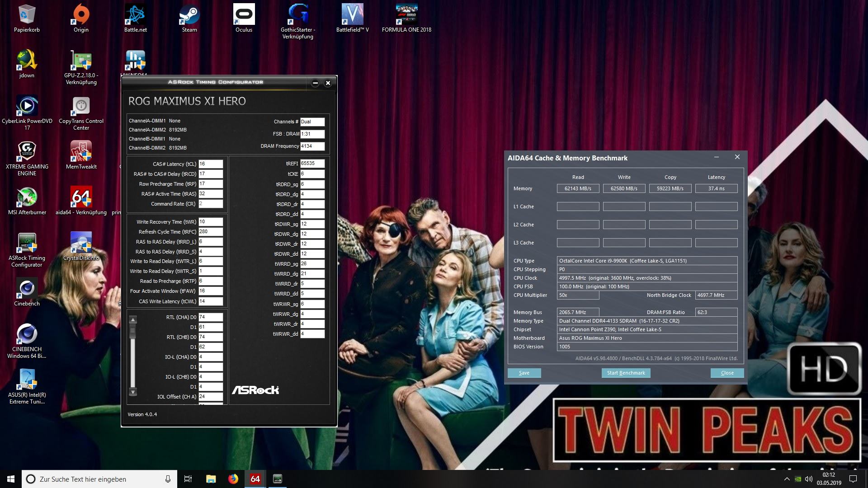Click the scroll down arrow in RTL panel
The image size is (868, 488).
tap(133, 392)
